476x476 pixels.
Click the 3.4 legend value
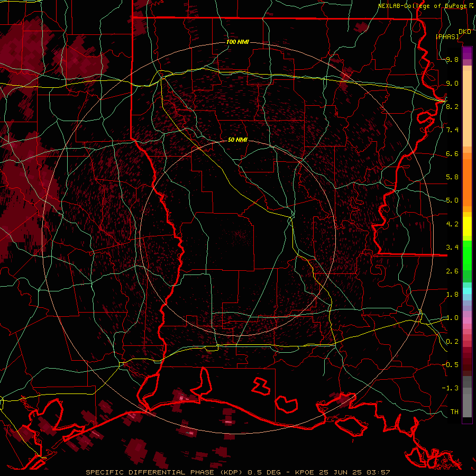(452, 247)
